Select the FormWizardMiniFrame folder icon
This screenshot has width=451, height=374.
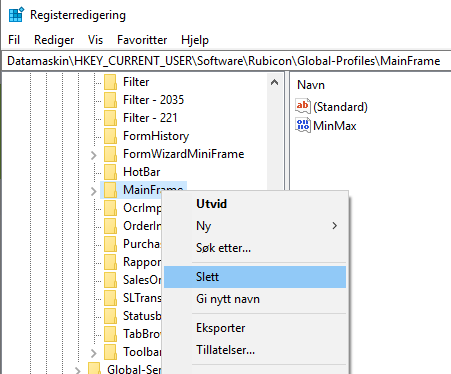coord(110,154)
